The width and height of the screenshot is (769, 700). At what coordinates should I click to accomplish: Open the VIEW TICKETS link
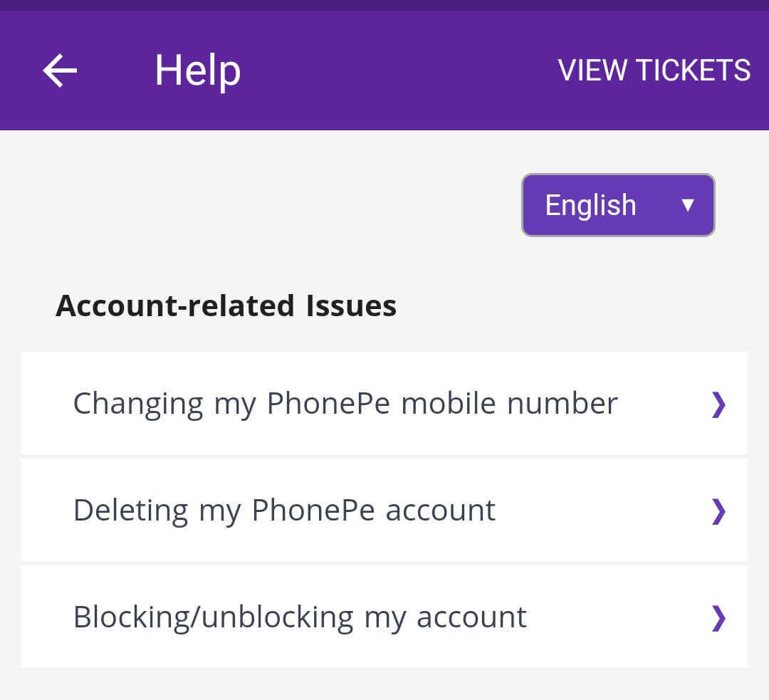tap(654, 70)
